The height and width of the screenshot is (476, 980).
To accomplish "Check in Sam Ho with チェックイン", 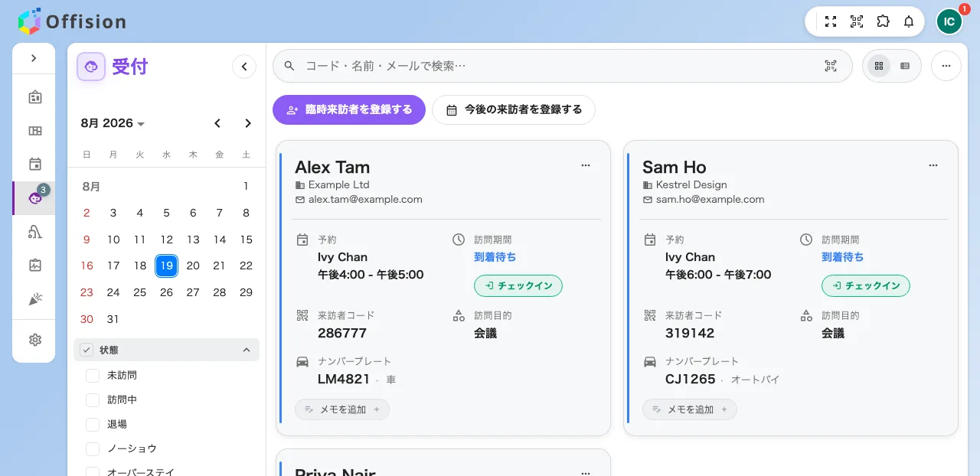I will (866, 286).
